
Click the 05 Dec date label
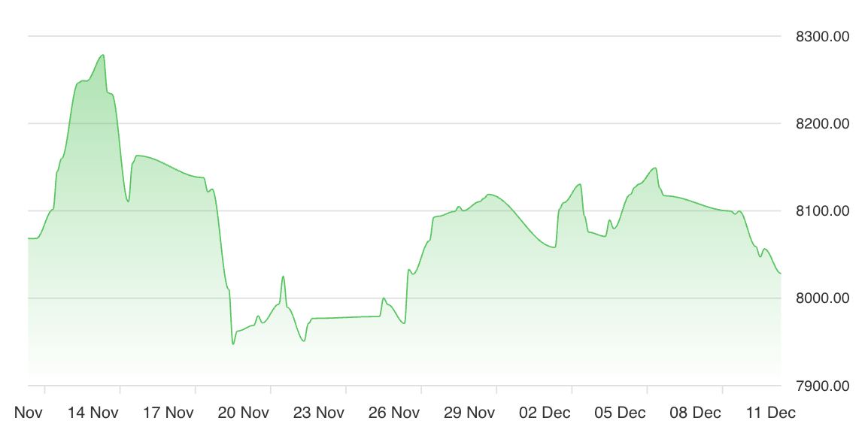[621, 413]
